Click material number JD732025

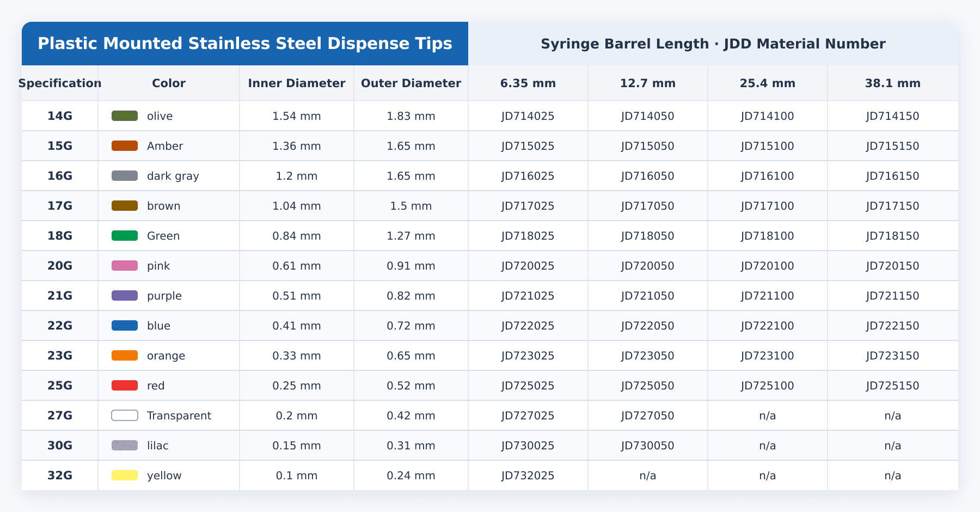point(528,475)
